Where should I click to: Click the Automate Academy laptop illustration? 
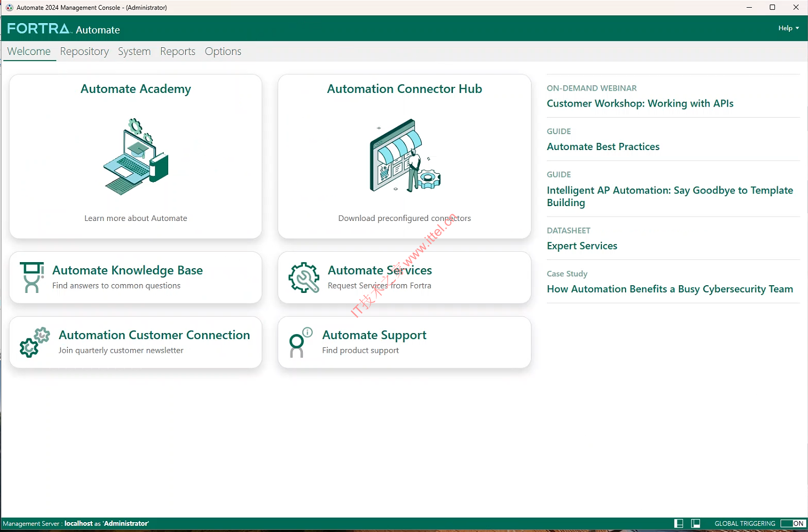click(136, 156)
